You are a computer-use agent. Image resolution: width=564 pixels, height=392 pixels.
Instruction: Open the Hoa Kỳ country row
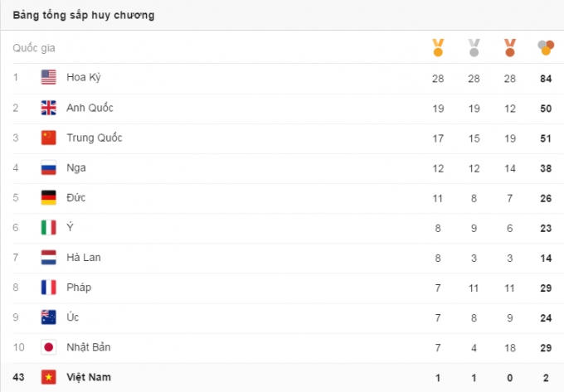84,78
